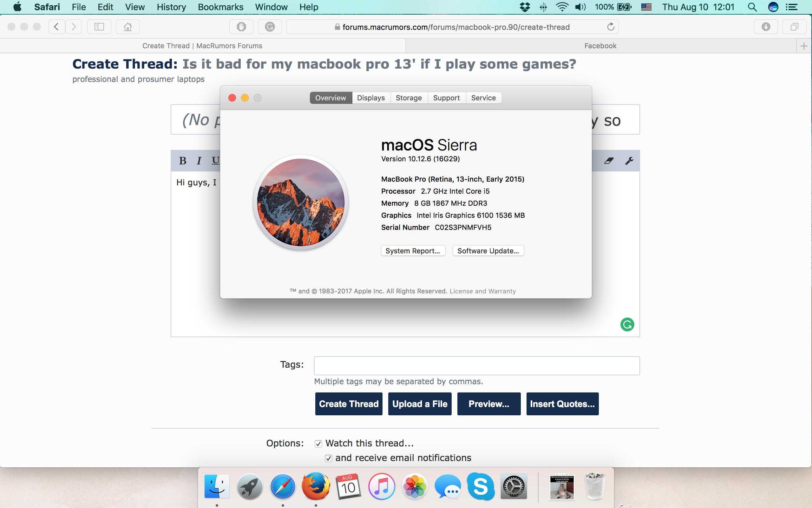The image size is (812, 508).
Task: Switch to the Service tab
Action: tap(483, 98)
